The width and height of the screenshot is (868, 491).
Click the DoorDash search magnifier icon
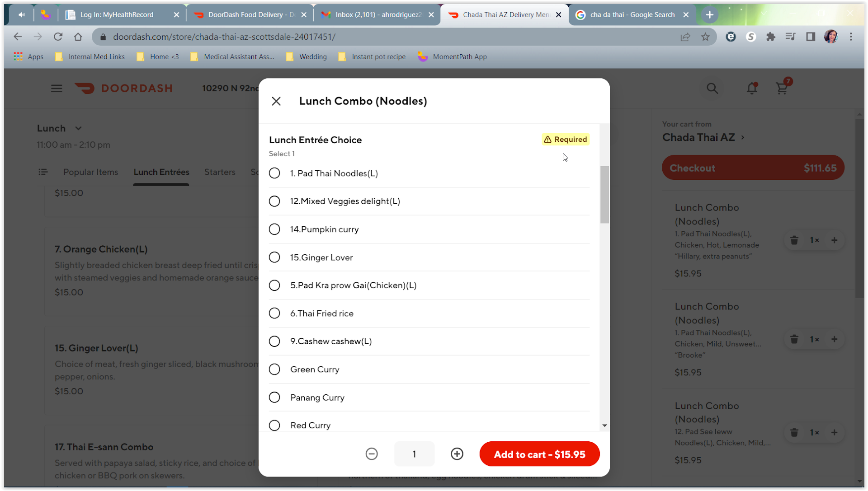pos(712,89)
